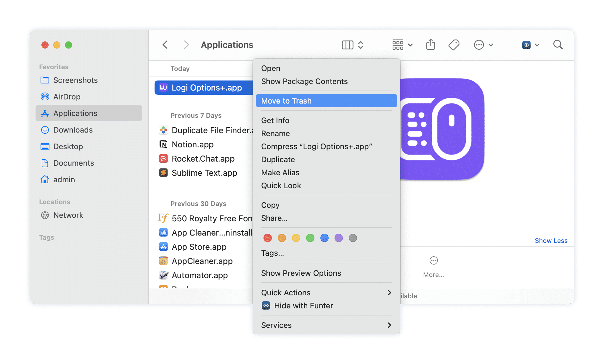Select Downloads in the Favorites sidebar
The image size is (604, 364).
[73, 130]
